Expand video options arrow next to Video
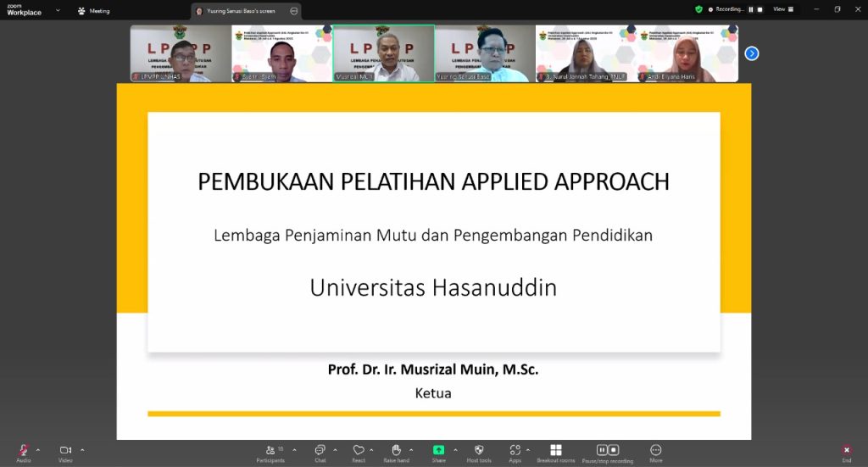This screenshot has width=868, height=467. pyautogui.click(x=82, y=449)
